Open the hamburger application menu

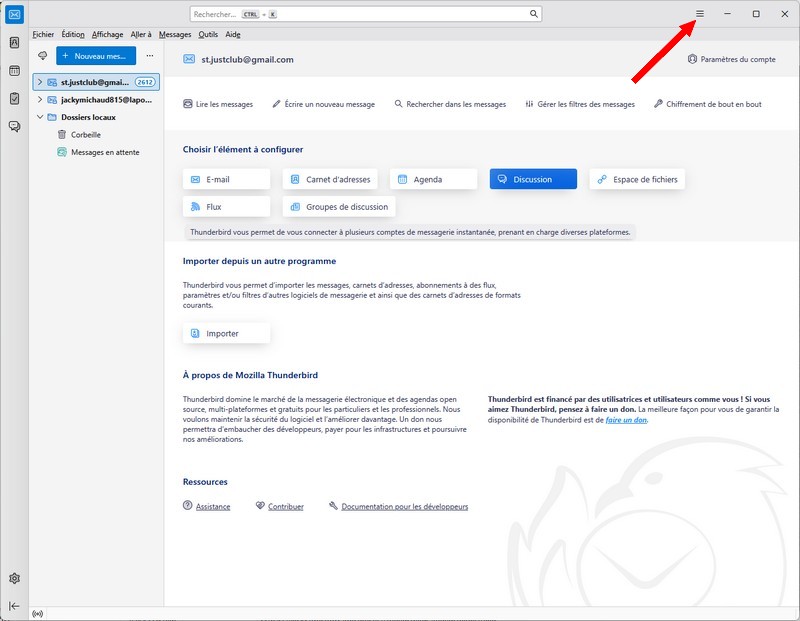(700, 14)
